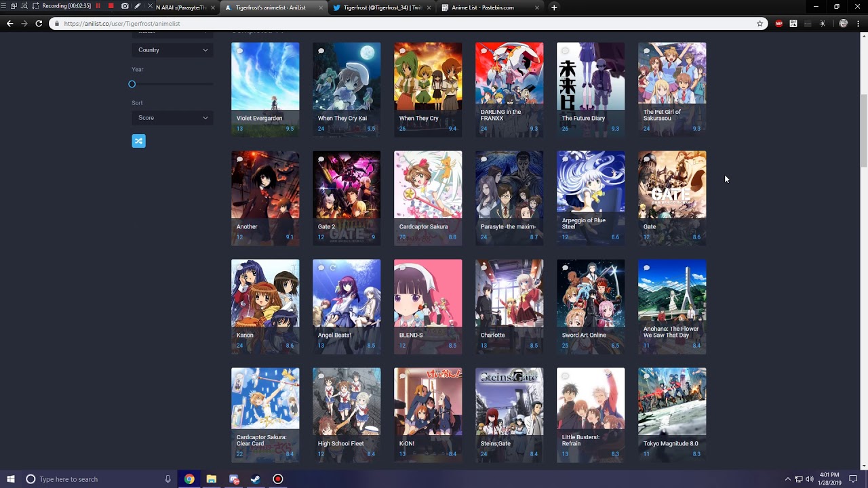Image resolution: width=868 pixels, height=488 pixels.
Task: Open the notes bubble on Another card
Action: (239, 159)
